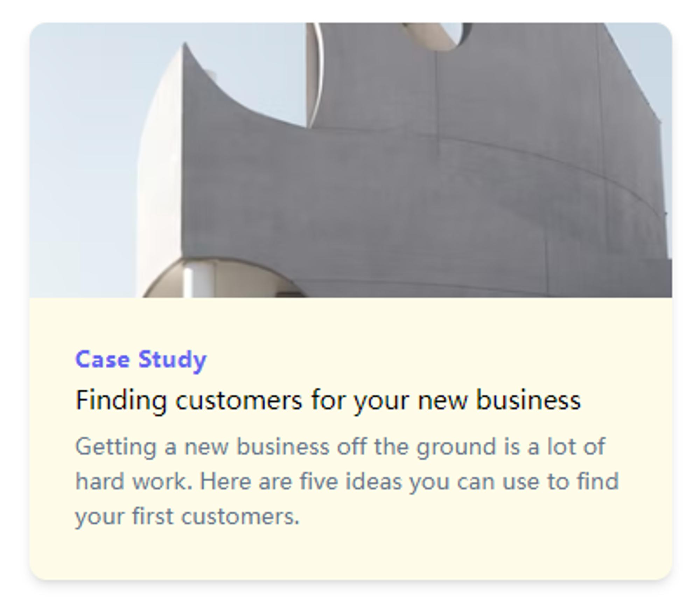Click the sky in the image's left side

click(x=84, y=158)
